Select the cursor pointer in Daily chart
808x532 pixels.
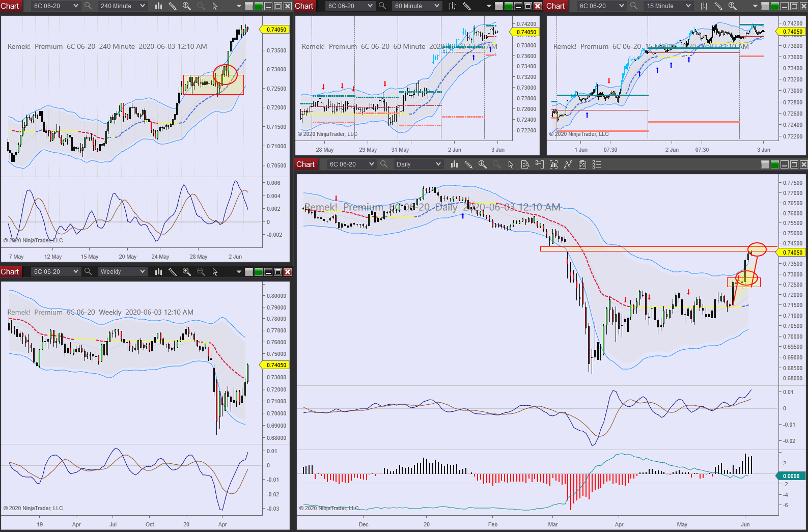pyautogui.click(x=511, y=164)
